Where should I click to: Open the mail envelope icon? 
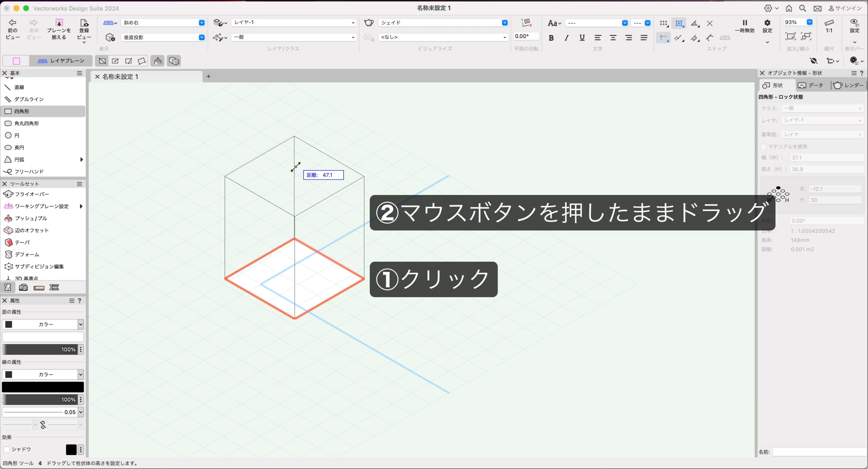click(817, 8)
